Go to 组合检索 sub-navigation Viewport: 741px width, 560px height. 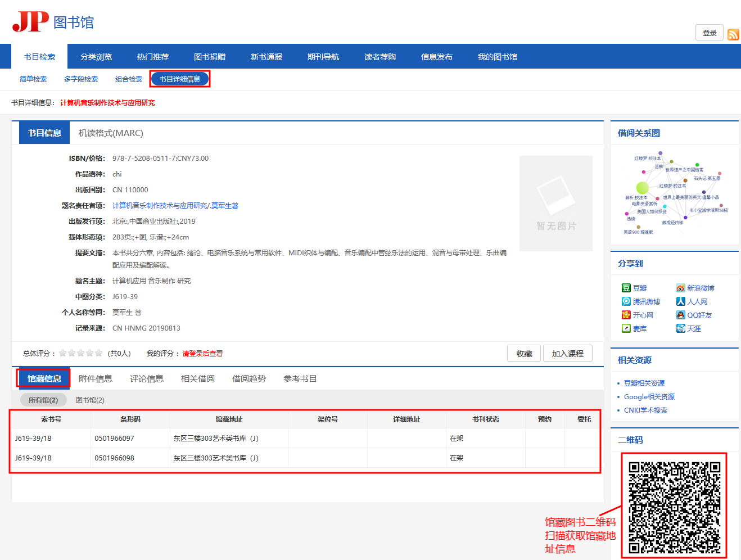129,79
